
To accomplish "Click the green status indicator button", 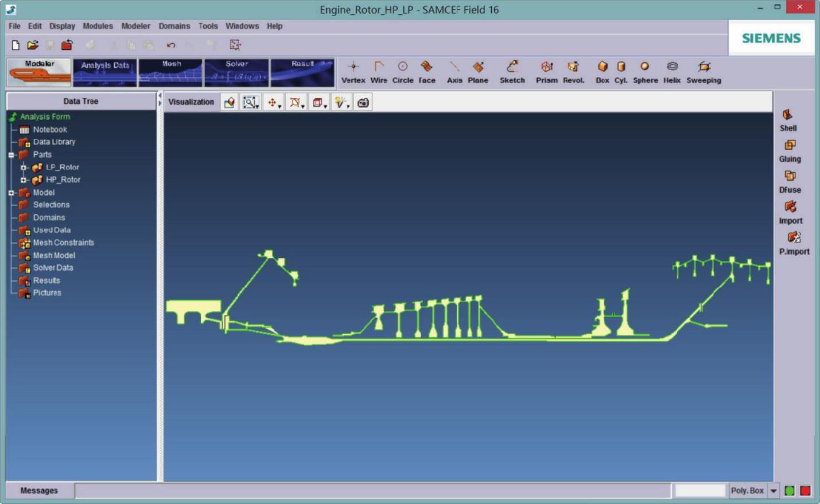I will coord(790,491).
